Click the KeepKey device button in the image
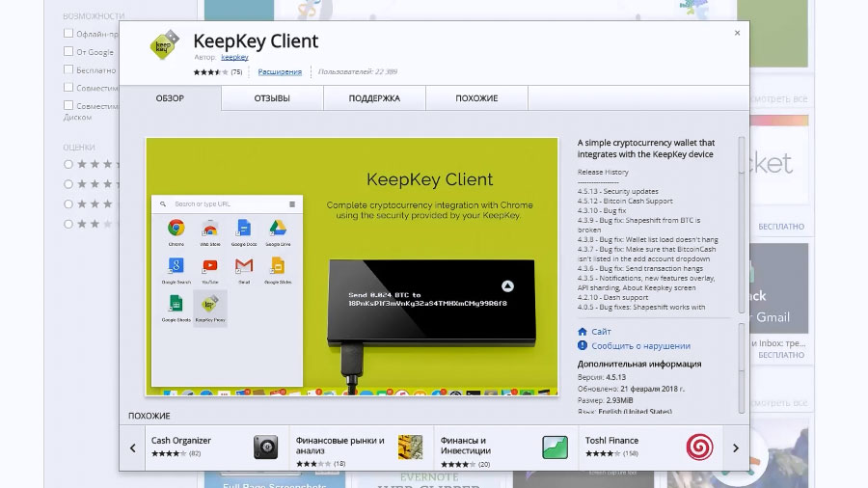Viewport: 868px width, 488px height. (507, 286)
